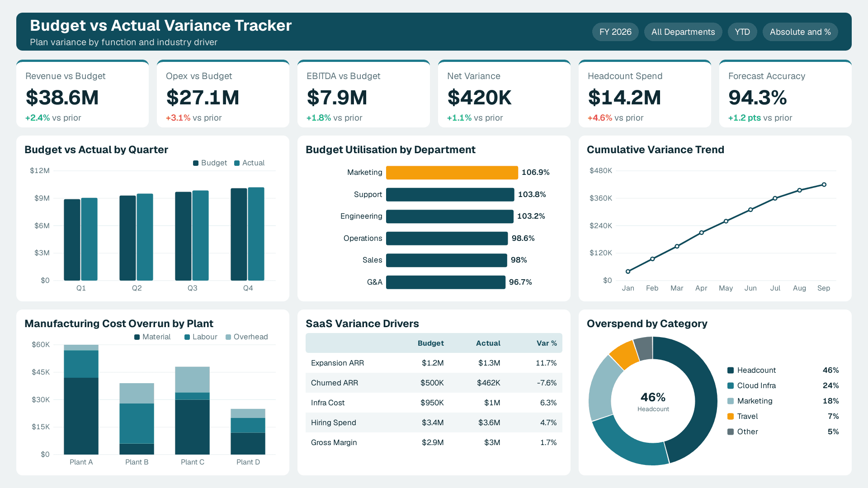Click the Revenue vs Budget card
This screenshot has width=868, height=488.
tap(82, 94)
